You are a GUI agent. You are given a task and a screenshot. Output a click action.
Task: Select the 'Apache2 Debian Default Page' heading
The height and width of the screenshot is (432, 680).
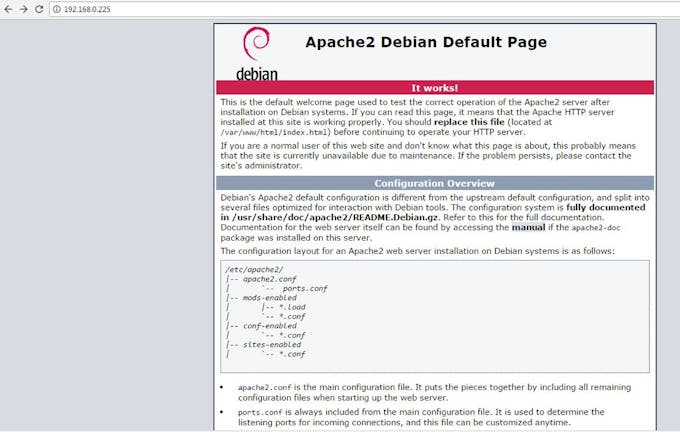click(426, 42)
